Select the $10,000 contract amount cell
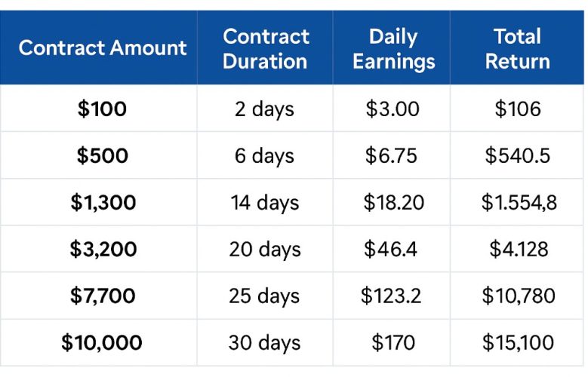Viewport: 588px width, 377px height. [x=103, y=343]
